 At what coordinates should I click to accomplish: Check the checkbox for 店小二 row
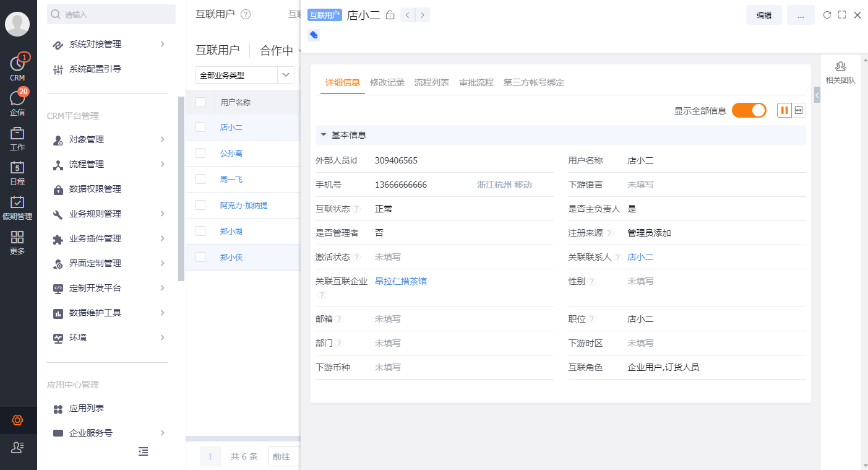click(x=200, y=127)
